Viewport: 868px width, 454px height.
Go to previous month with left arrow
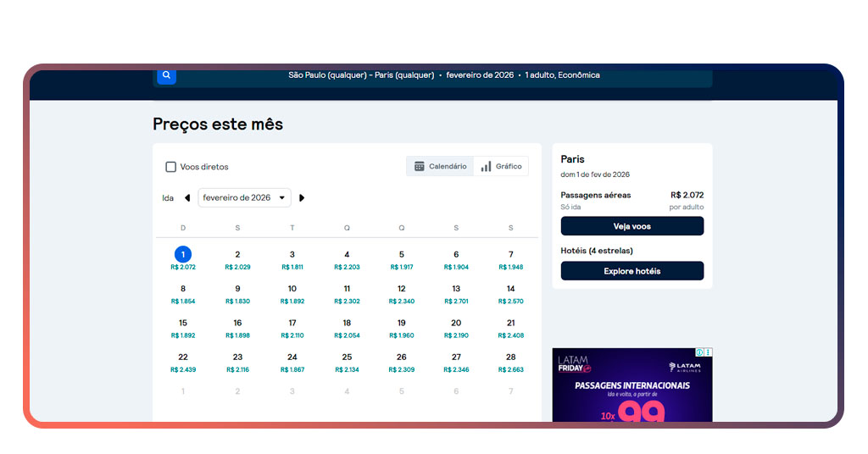coord(187,198)
